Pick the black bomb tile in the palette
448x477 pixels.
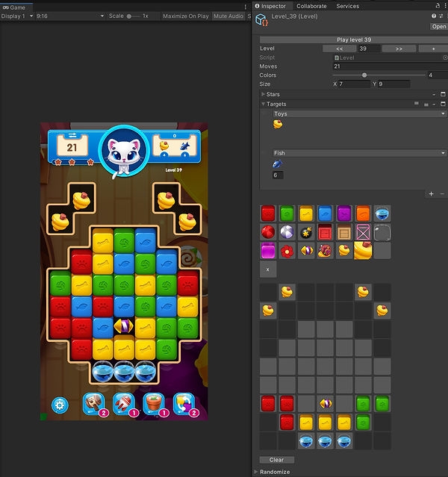[x=306, y=233]
